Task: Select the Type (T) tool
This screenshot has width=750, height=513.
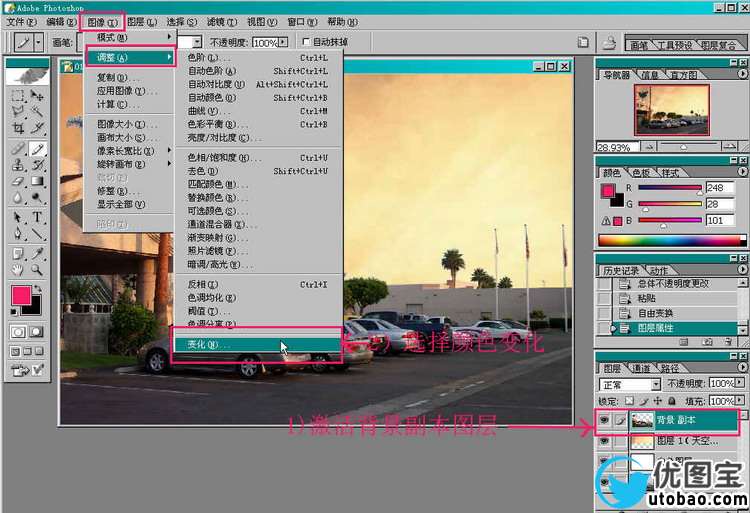Action: 37,217
